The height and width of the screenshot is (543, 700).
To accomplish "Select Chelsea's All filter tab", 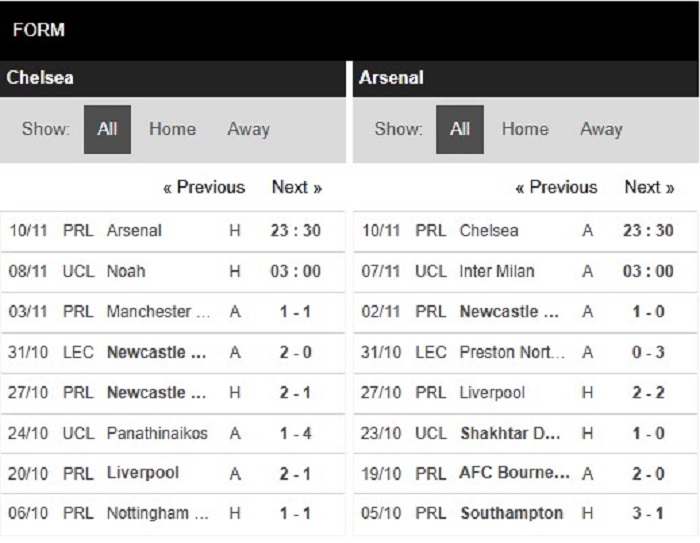I will point(107,129).
